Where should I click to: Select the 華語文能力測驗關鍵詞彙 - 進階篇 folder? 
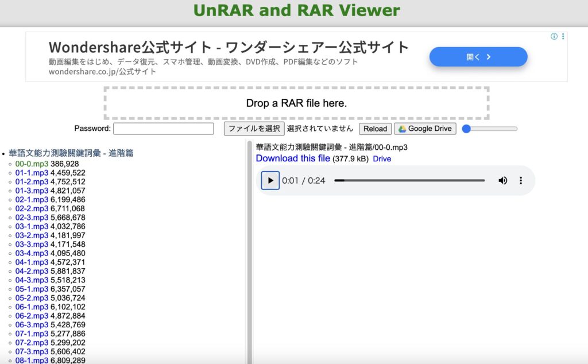[x=71, y=153]
